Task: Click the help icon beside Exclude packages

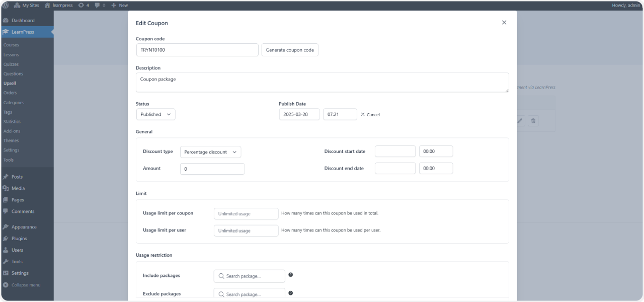Action: pos(290,293)
